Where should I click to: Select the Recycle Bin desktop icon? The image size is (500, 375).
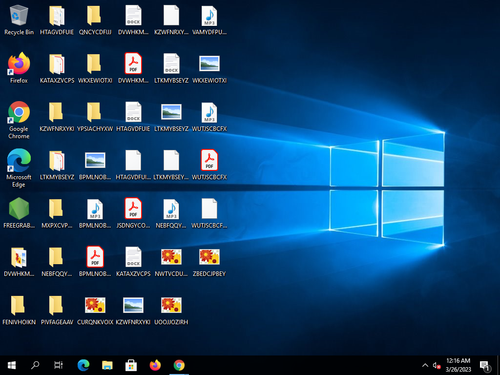[19, 20]
